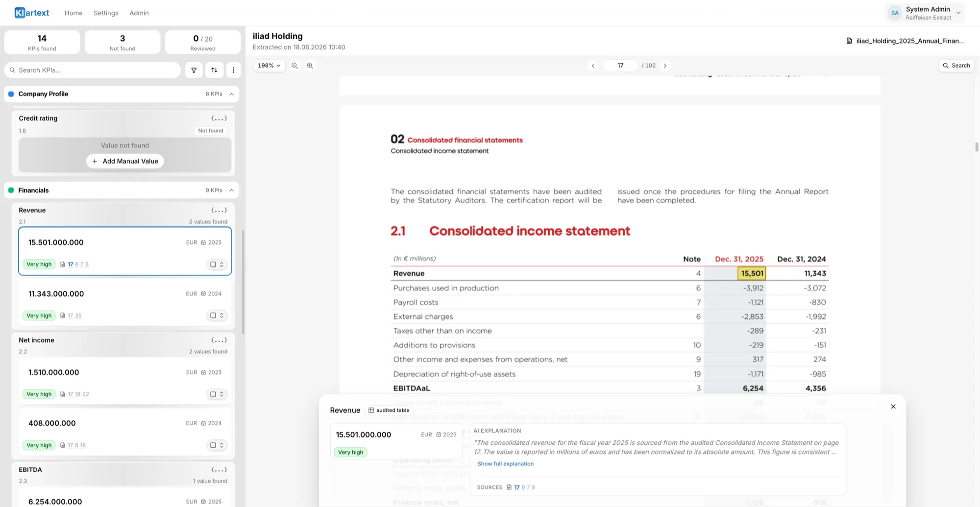Open JSON details for EBITDA
The height and width of the screenshot is (507, 980).
(x=219, y=470)
